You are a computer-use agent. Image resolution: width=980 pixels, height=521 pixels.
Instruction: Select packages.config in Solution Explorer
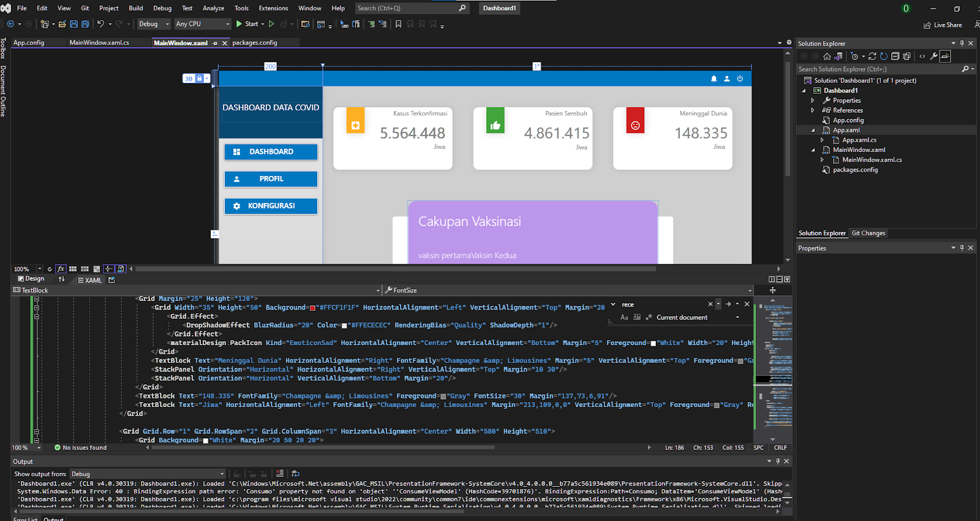point(855,170)
